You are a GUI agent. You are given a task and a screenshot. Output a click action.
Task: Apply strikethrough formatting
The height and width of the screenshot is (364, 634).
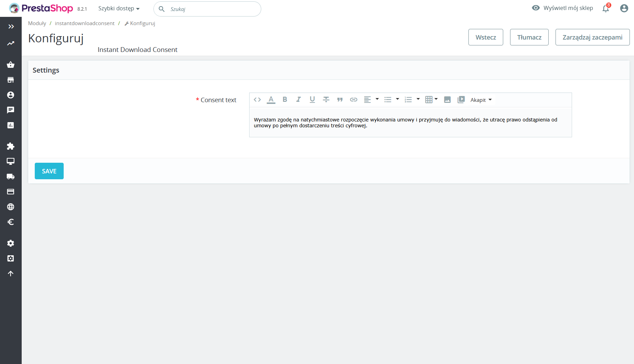[x=326, y=100]
